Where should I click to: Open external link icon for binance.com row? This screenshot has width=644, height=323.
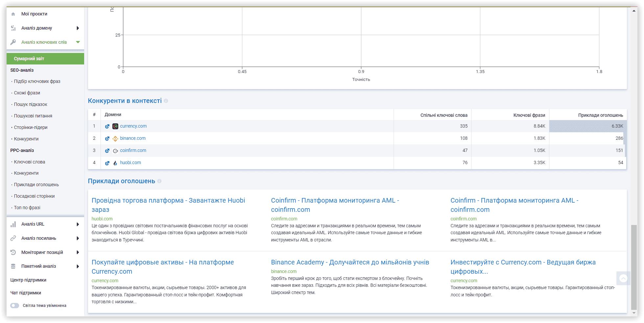(107, 138)
